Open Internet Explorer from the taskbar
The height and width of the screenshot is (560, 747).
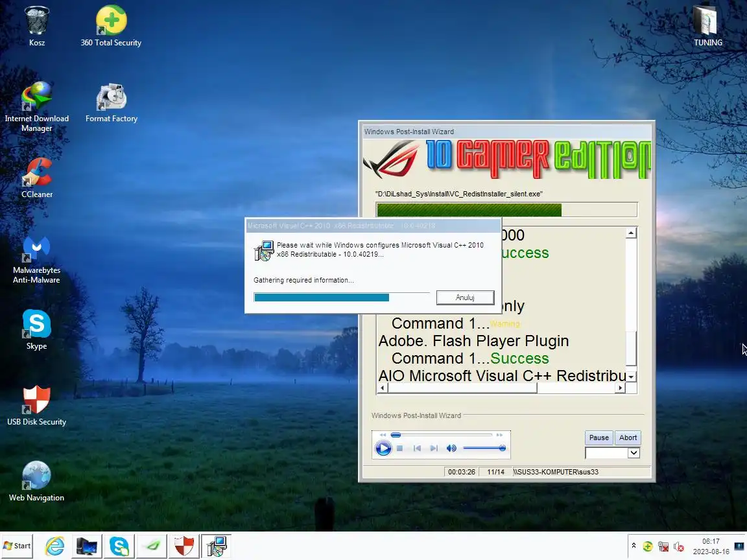(54, 546)
